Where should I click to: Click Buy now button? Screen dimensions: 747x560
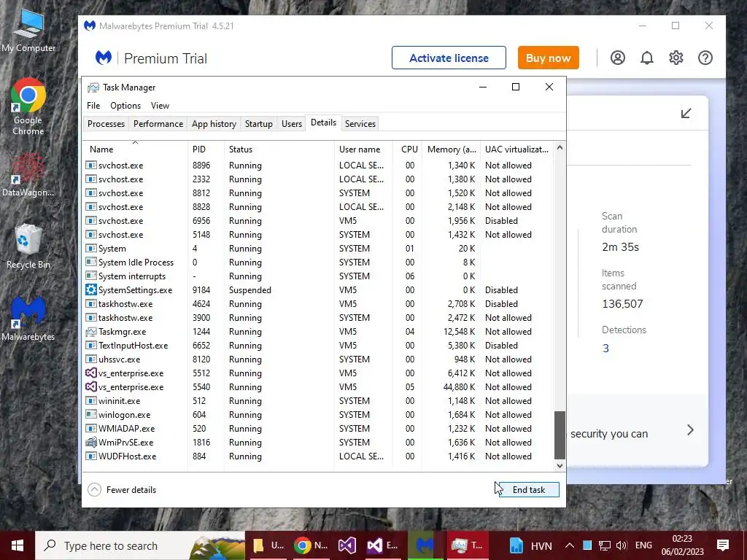[549, 58]
